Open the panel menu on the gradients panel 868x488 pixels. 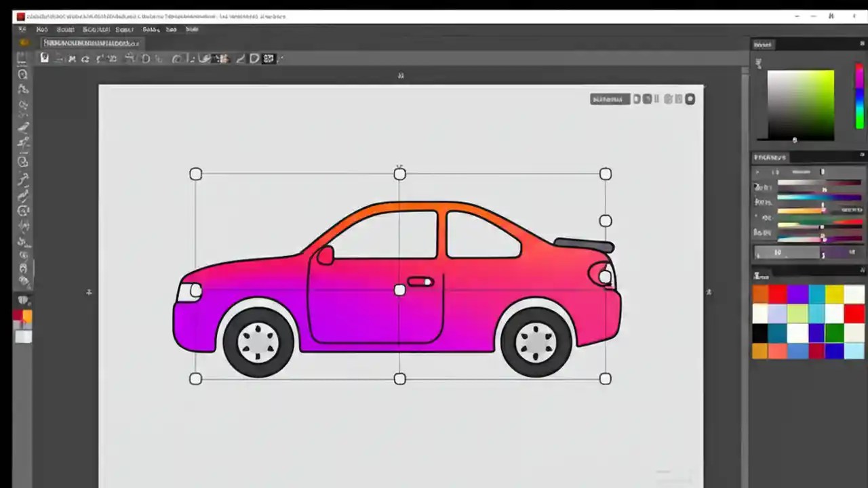point(862,157)
